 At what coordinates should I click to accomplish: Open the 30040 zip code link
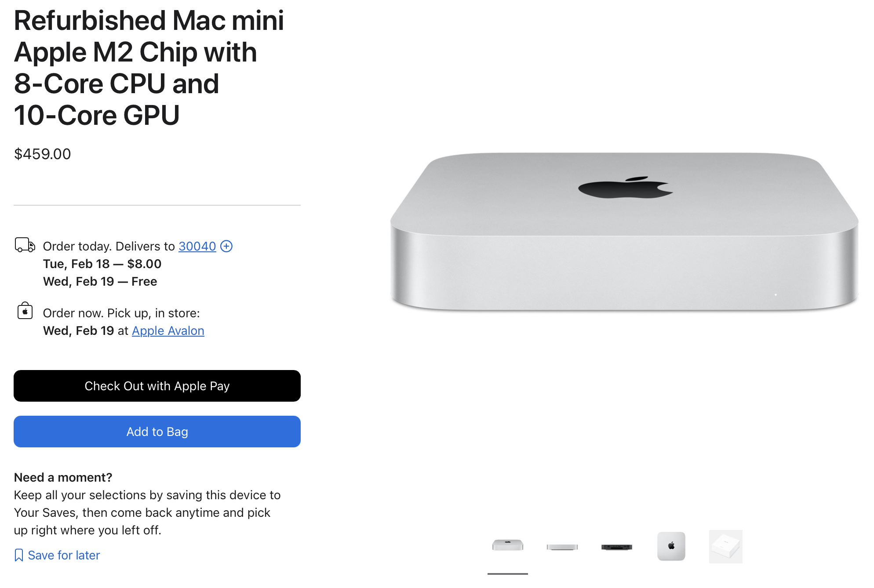point(197,246)
